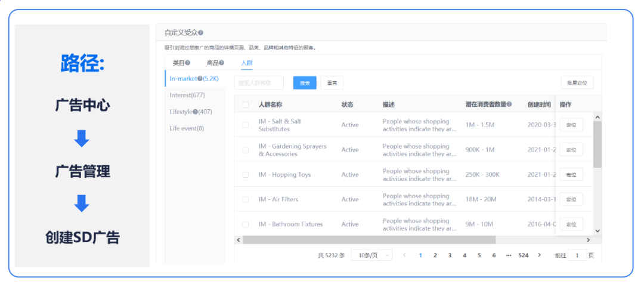Click the help icon beside 商品 tab

click(222, 63)
